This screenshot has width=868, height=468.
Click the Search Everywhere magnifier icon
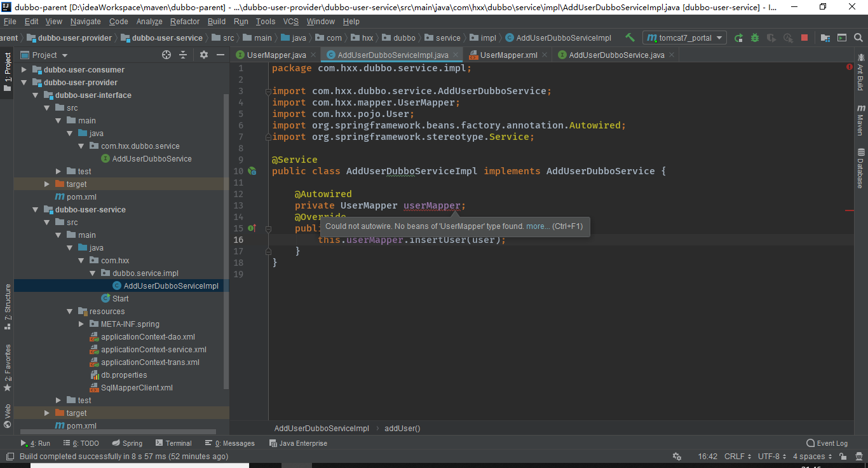click(x=858, y=38)
